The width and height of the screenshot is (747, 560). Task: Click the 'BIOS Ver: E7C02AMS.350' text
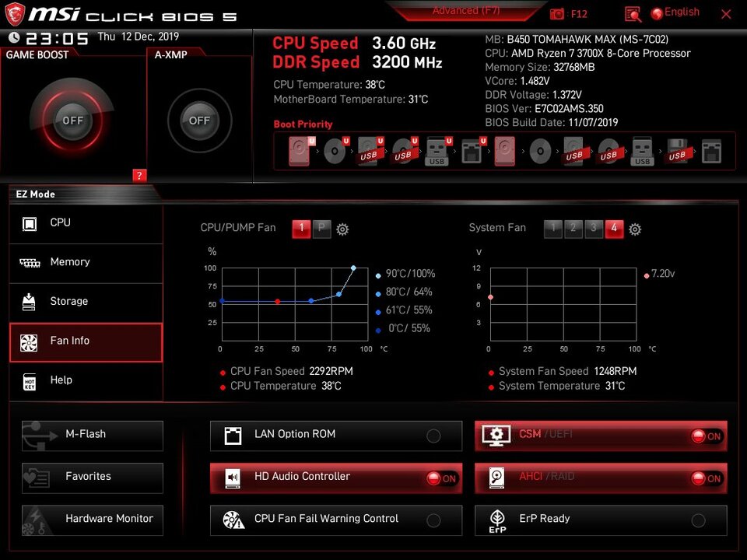pyautogui.click(x=544, y=109)
